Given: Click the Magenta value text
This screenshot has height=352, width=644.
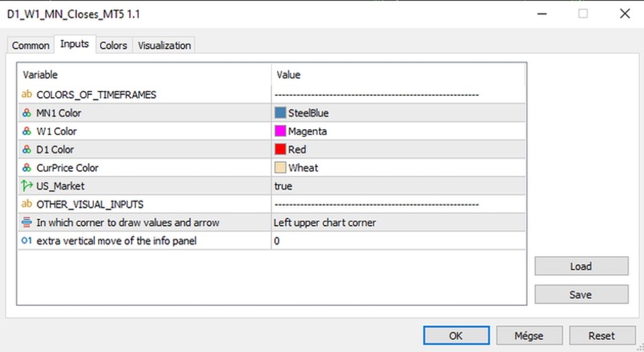Looking at the screenshot, I should click(x=308, y=131).
